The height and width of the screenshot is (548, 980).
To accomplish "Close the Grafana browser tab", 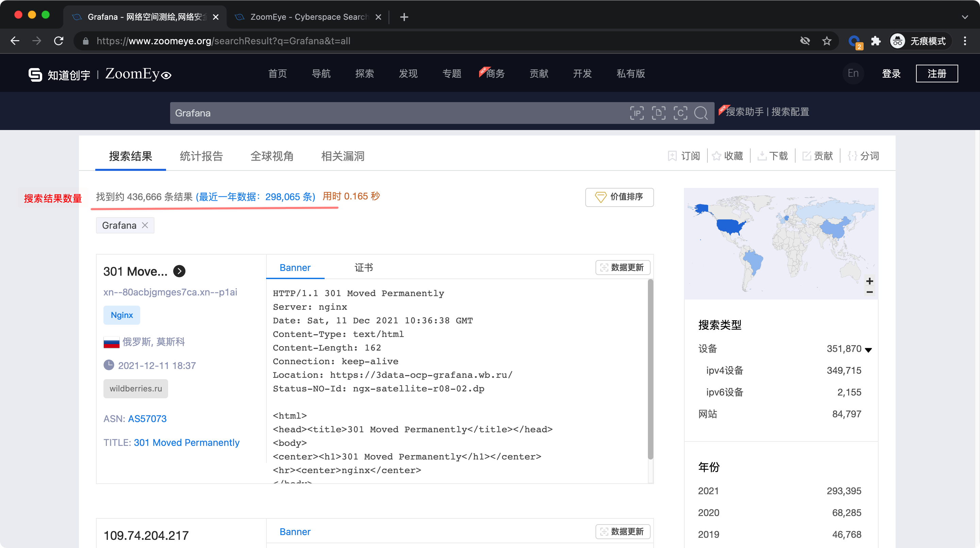I will [x=216, y=17].
